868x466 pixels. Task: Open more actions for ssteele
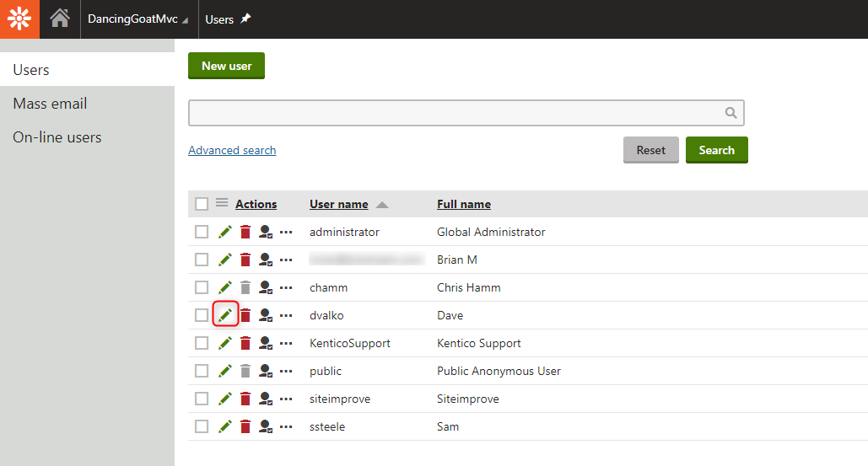click(286, 426)
